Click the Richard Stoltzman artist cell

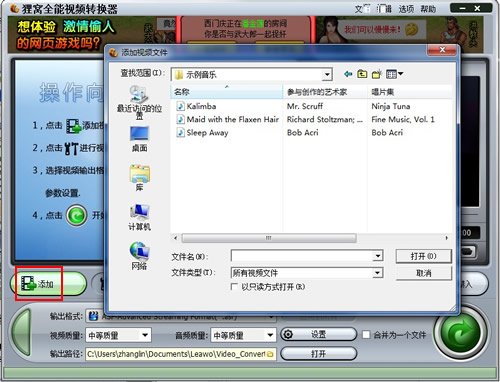tap(325, 119)
